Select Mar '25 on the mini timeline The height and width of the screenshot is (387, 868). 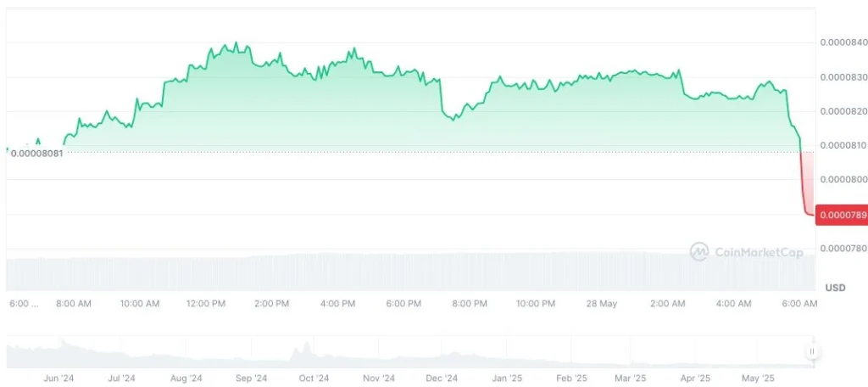(630, 378)
